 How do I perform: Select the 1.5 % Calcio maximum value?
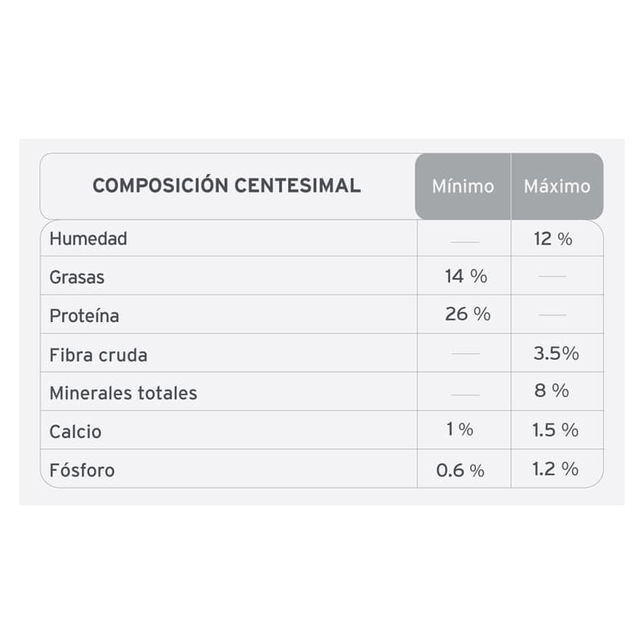point(555,430)
